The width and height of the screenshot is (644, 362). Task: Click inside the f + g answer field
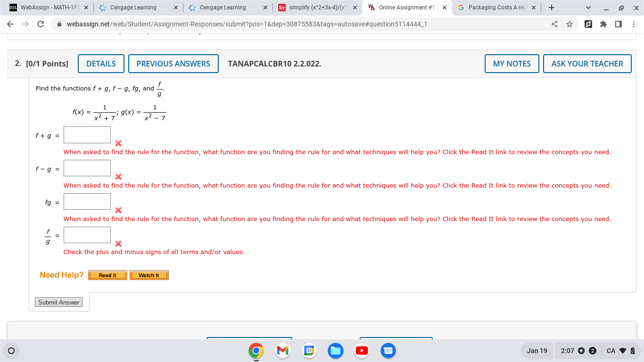tap(87, 134)
